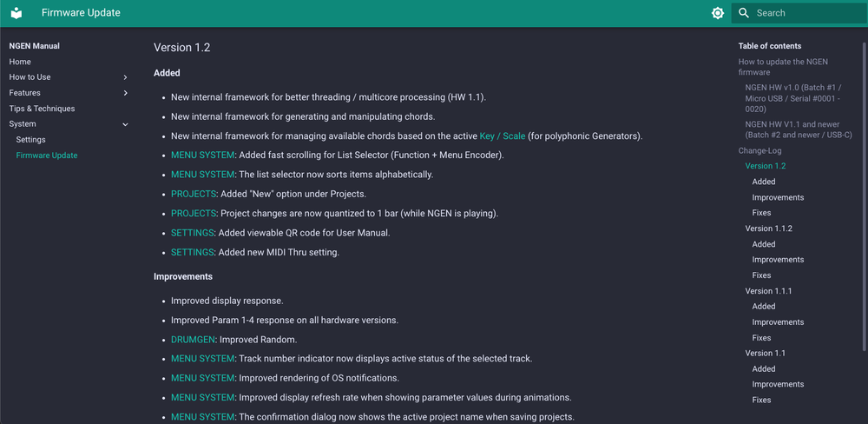Open Home in sidebar navigation
Screen dimensions: 868x424
20,62
